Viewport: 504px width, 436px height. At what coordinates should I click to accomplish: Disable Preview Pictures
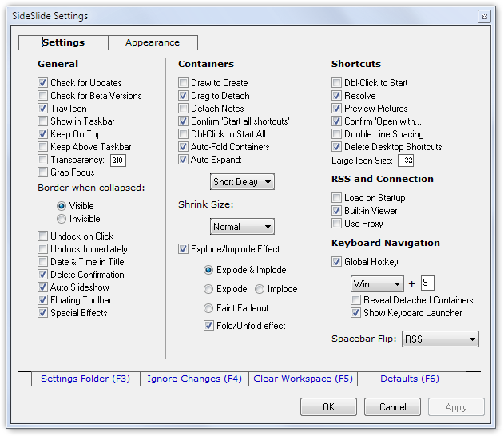coord(336,109)
